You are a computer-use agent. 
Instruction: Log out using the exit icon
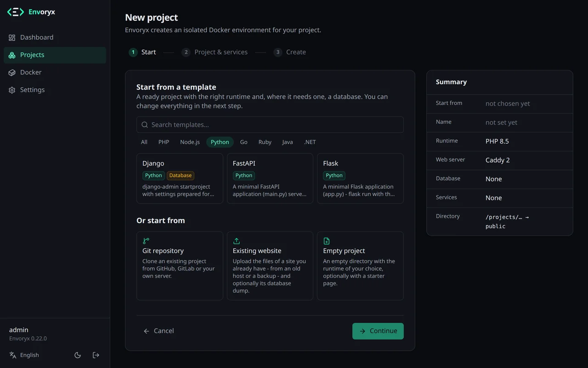(96, 355)
